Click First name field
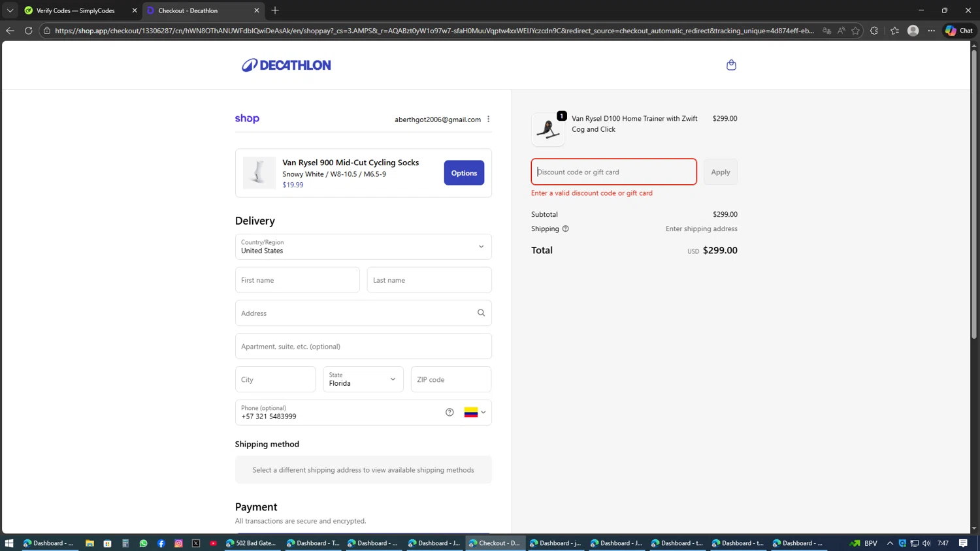 [297, 280]
